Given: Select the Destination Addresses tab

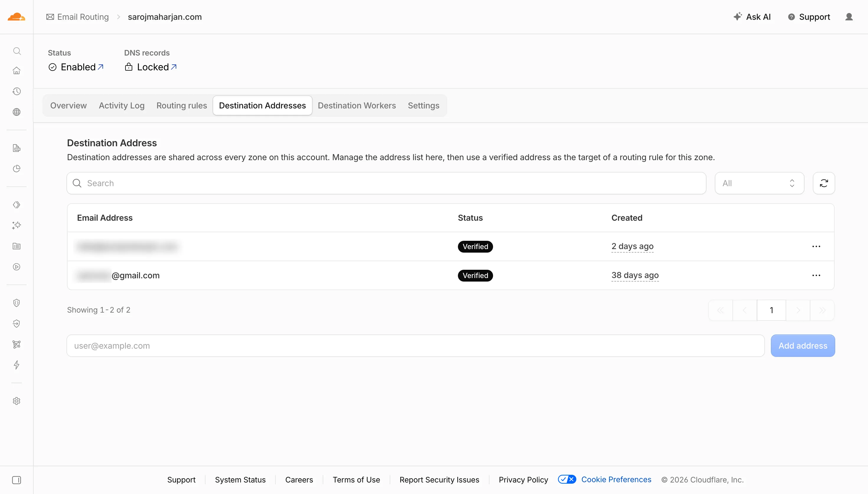Looking at the screenshot, I should pyautogui.click(x=262, y=105).
